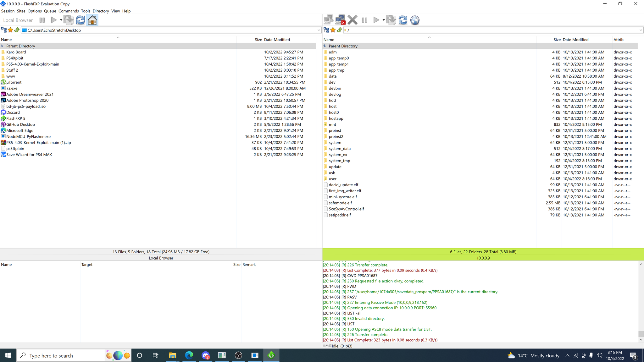Click the home icon in local toolbar
The width and height of the screenshot is (644, 362).
(x=92, y=20)
